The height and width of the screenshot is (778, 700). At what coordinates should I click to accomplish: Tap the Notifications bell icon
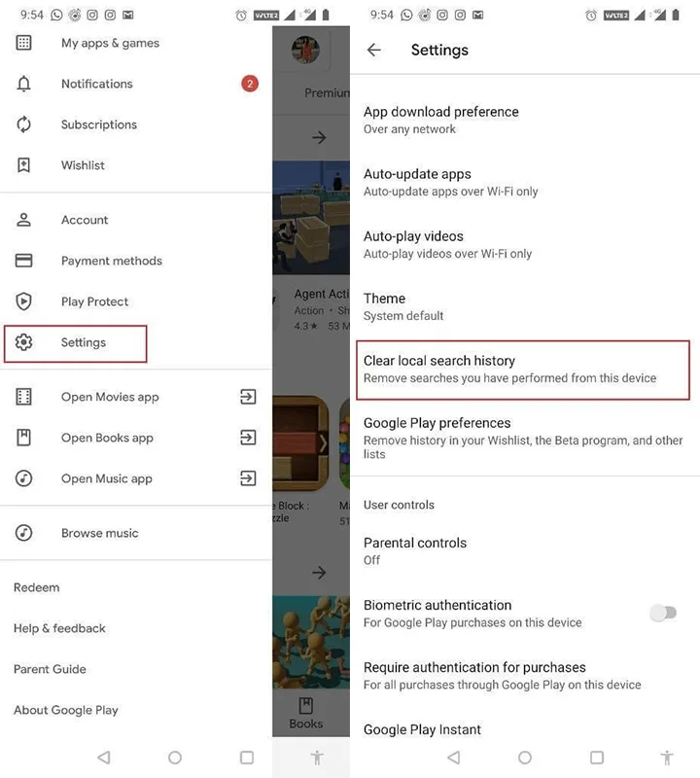coord(23,84)
